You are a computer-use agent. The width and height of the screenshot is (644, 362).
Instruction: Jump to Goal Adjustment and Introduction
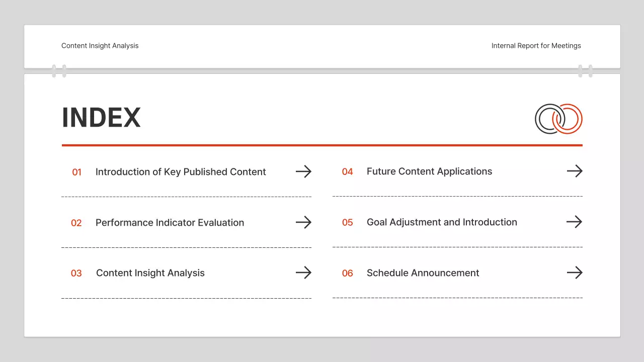point(442,222)
